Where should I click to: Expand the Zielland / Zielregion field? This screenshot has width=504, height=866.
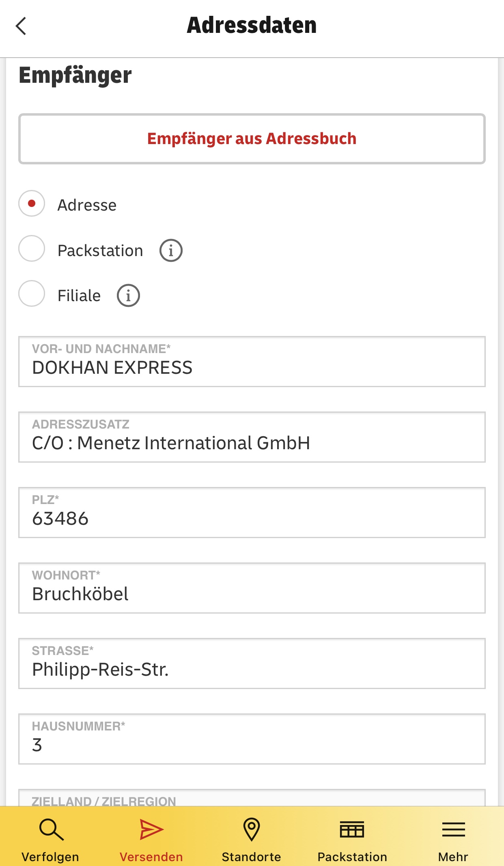pyautogui.click(x=252, y=798)
